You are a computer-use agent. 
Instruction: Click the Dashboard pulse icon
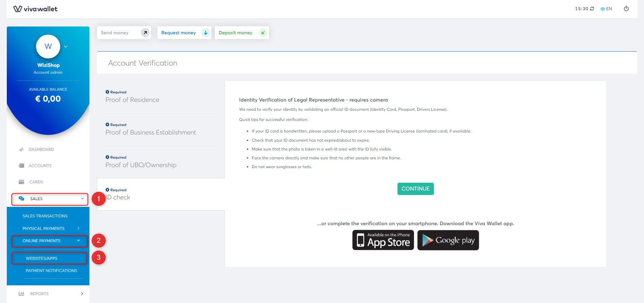(x=21, y=149)
